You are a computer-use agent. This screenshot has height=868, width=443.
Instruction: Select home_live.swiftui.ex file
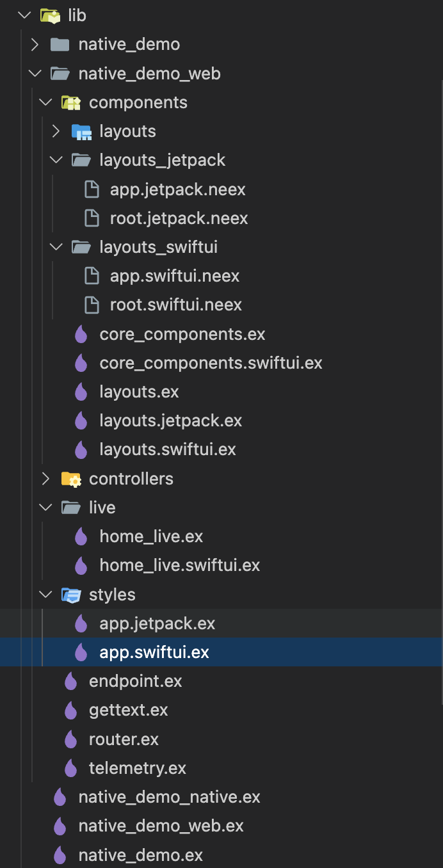tap(180, 565)
